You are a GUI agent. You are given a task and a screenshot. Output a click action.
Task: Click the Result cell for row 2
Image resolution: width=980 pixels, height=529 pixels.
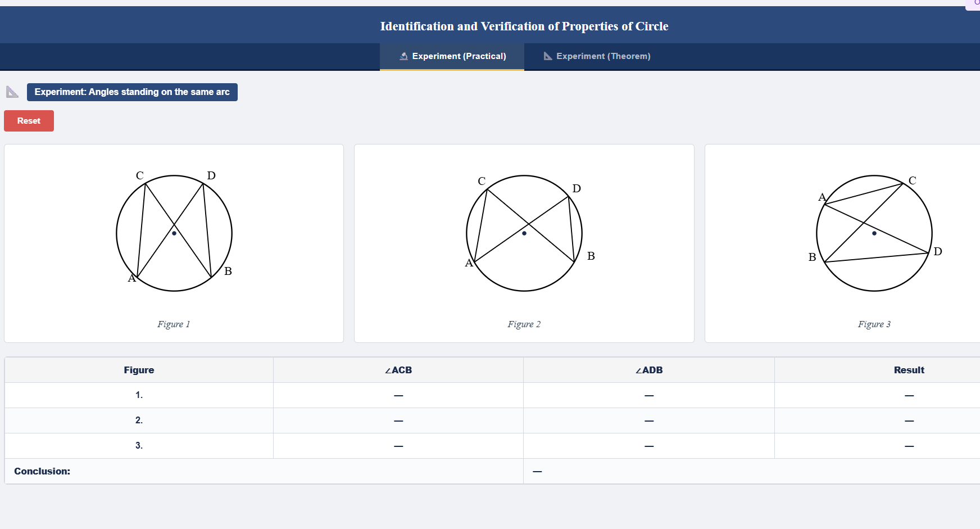coord(909,420)
